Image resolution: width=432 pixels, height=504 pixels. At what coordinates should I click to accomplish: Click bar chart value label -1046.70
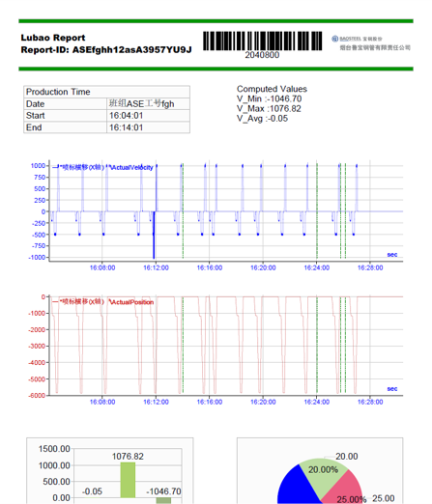coord(163,491)
